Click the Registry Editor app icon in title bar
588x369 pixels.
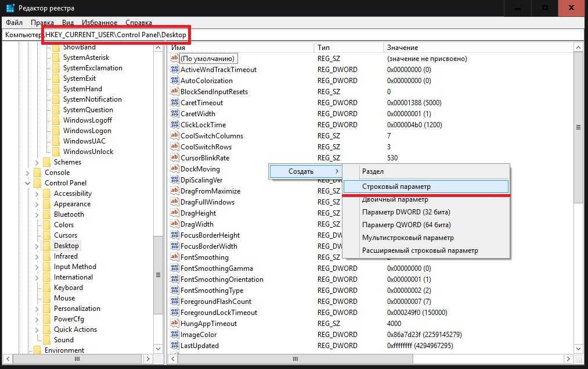tap(10, 8)
